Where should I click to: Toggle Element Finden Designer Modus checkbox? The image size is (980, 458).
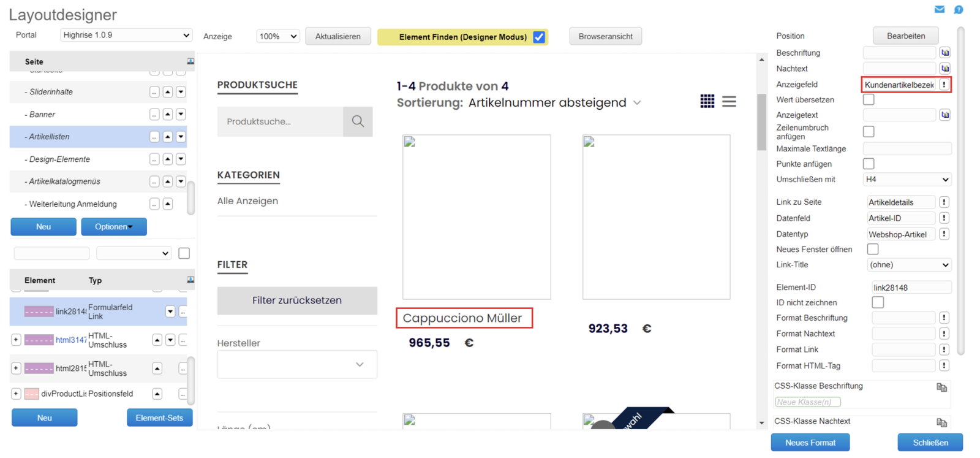tap(539, 37)
